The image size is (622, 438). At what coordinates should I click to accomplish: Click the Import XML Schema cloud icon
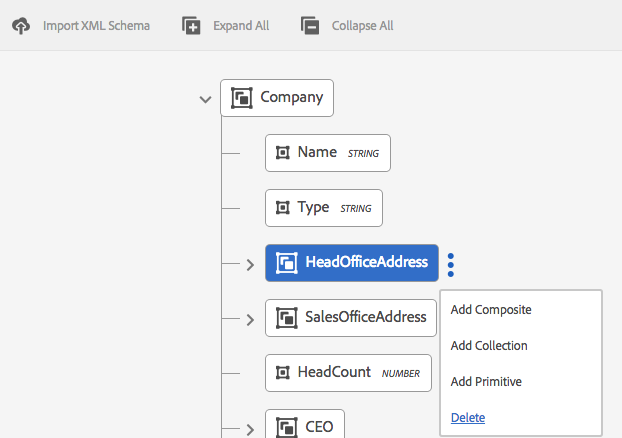click(x=21, y=26)
